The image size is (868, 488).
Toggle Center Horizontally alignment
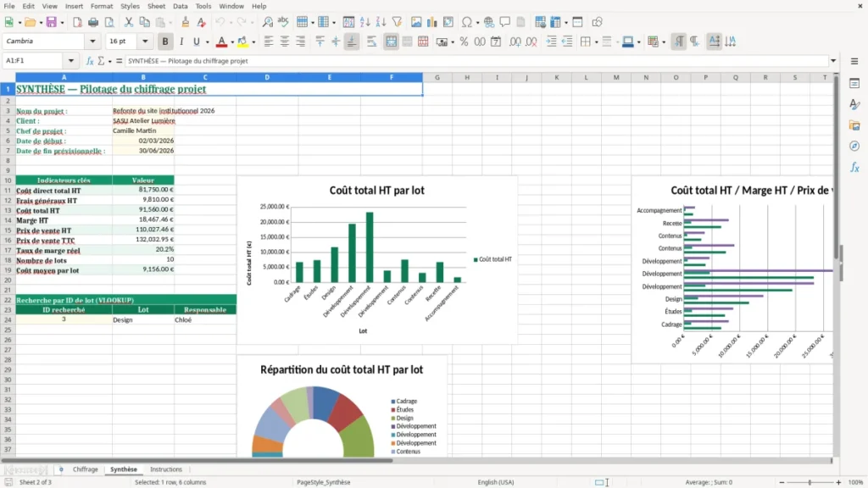point(285,42)
